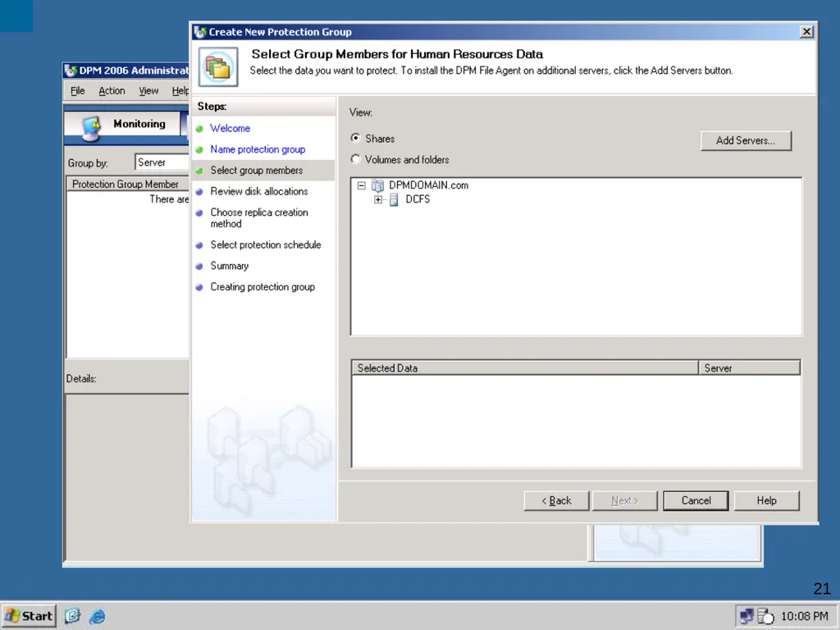Click the Windows logo on the Start button
Screen dimensions: 840x630
point(13,616)
